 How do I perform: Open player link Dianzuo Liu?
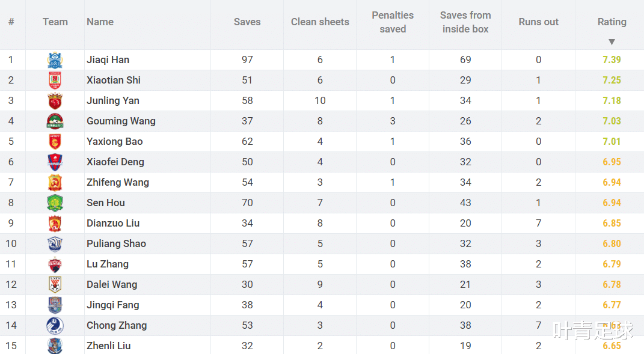pyautogui.click(x=113, y=224)
